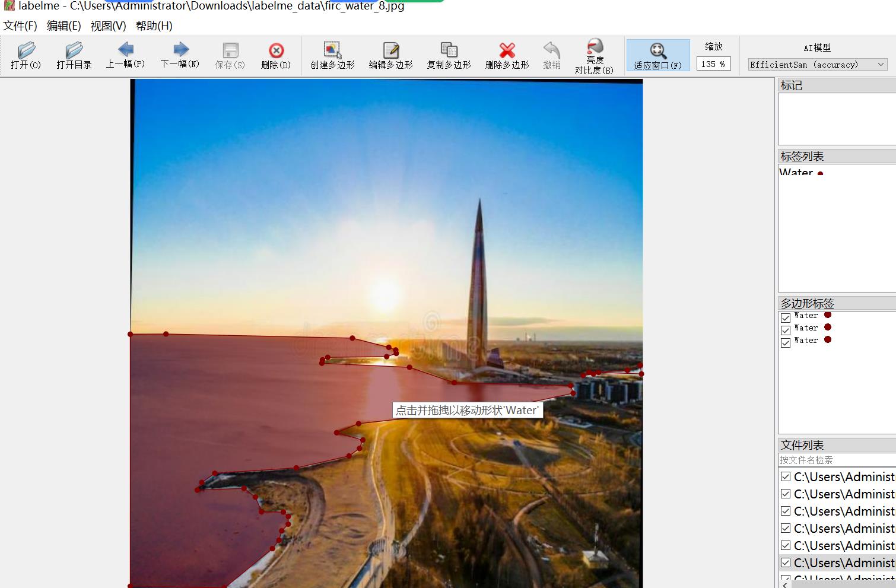Click the Delete file (删除) icon

(276, 56)
